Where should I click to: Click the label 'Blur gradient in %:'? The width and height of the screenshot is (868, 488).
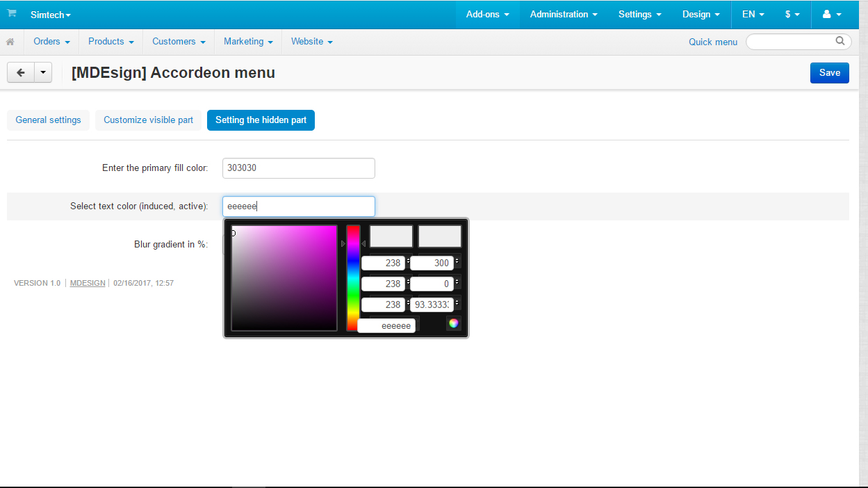171,245
